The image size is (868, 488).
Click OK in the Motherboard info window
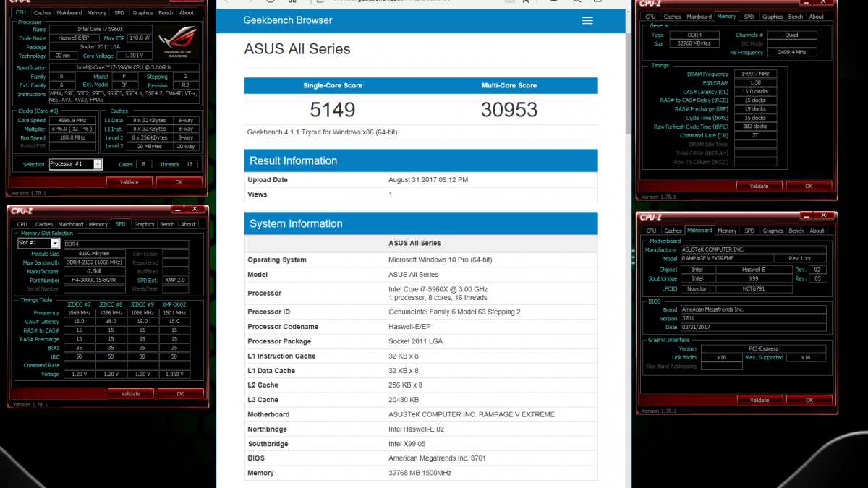pos(809,400)
